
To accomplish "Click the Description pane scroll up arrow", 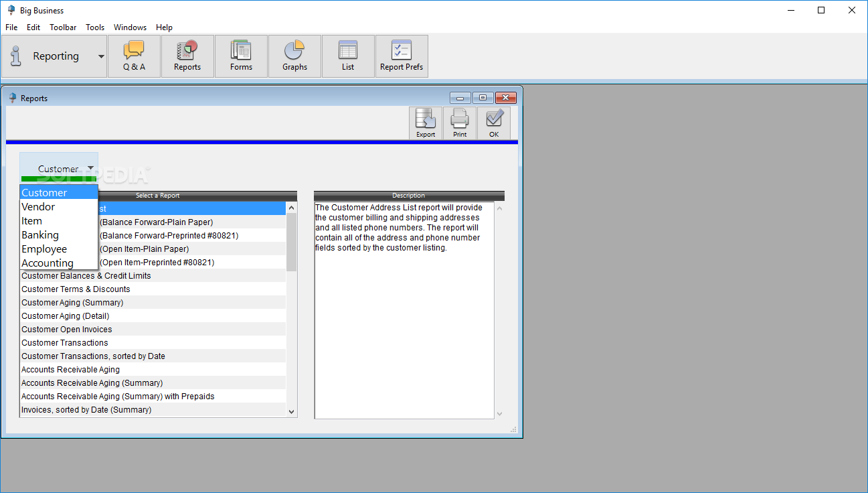I will (499, 208).
